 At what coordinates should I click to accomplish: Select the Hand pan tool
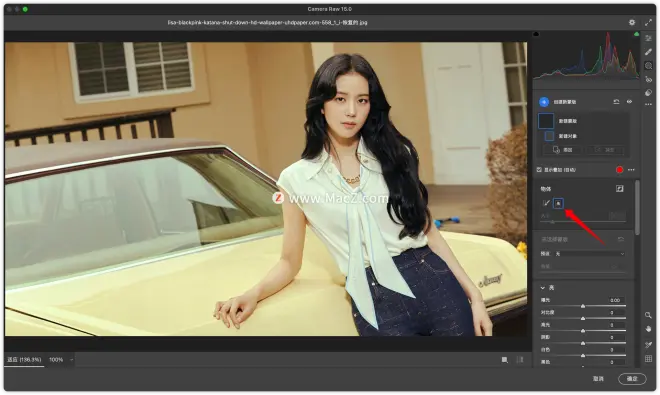pos(648,329)
